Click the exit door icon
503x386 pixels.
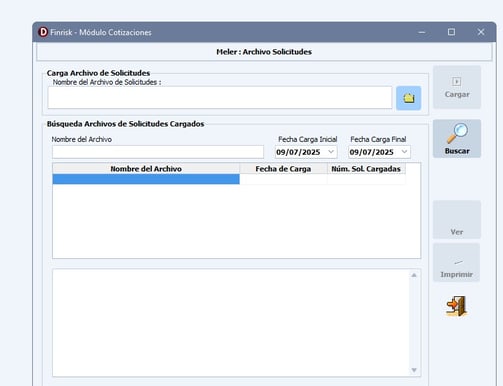click(x=457, y=306)
